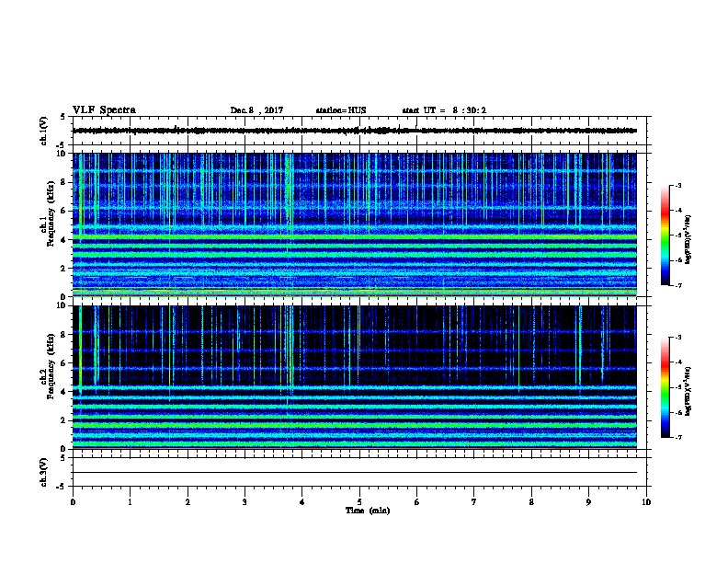Click the flat ch.3 voltage trace line
Viewport: 728px width, 563px height.
(x=355, y=473)
